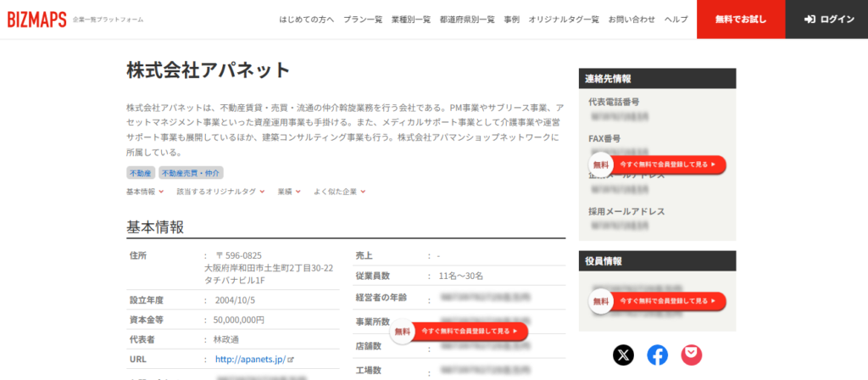Click the postal code 〒596-0825
This screenshot has width=868, height=380.
click(238, 255)
